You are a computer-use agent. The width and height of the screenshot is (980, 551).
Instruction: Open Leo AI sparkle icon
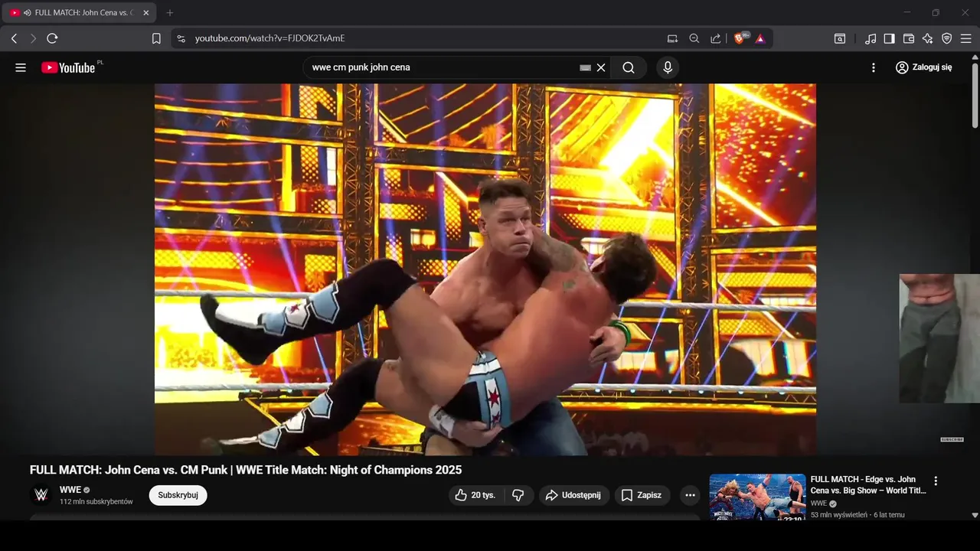click(928, 38)
